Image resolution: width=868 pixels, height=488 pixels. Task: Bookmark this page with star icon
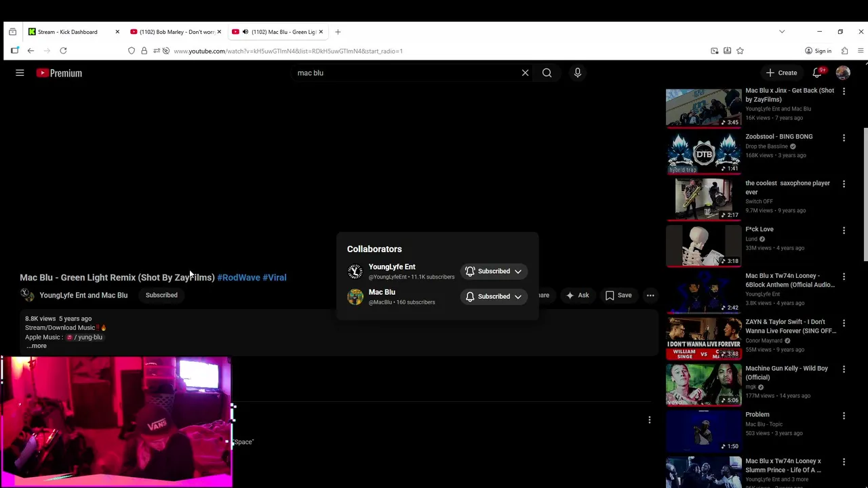click(740, 51)
